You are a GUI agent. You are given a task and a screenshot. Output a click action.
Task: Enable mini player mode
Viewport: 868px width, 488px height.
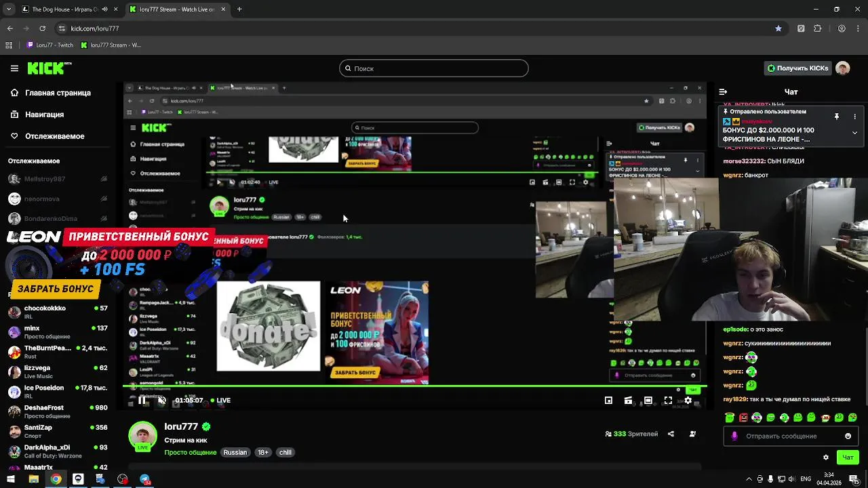[x=608, y=401]
